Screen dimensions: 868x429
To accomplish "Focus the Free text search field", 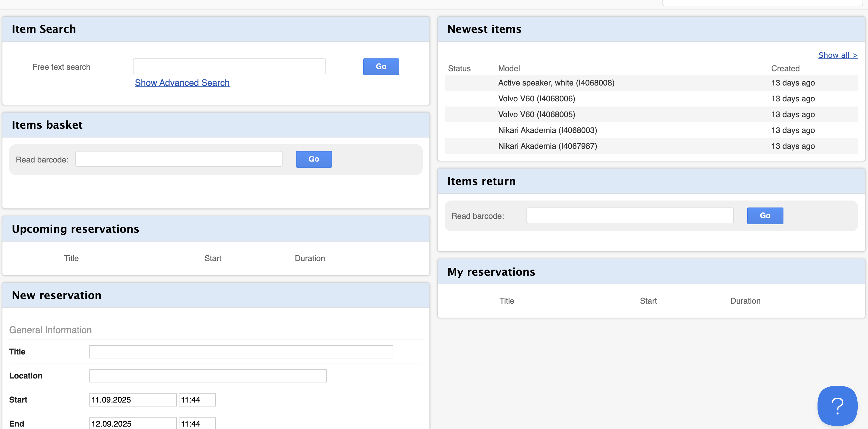I will coord(229,66).
